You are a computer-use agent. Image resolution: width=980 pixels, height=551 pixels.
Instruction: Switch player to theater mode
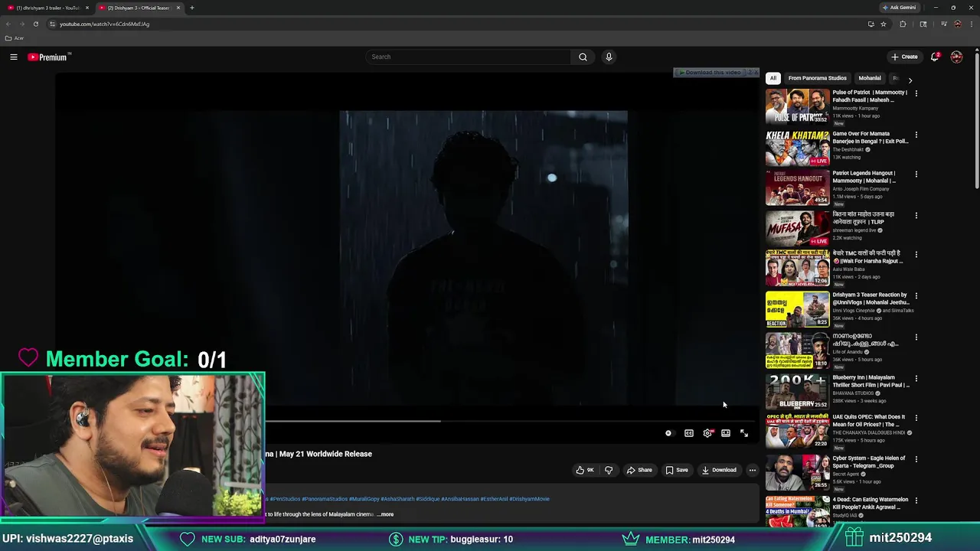[x=726, y=433]
